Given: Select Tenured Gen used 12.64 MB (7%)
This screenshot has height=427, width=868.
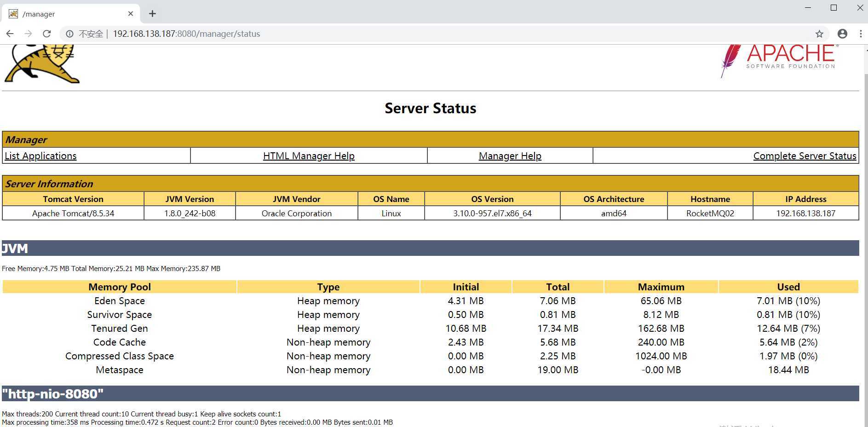Looking at the screenshot, I should point(788,329).
